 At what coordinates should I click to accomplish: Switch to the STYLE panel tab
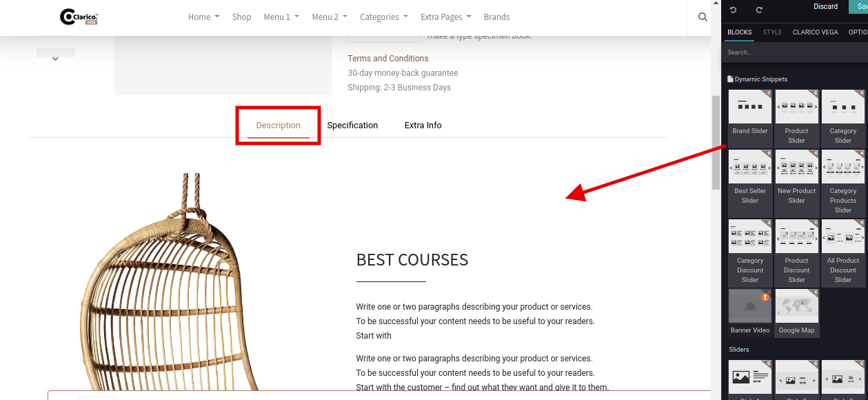[x=772, y=32]
